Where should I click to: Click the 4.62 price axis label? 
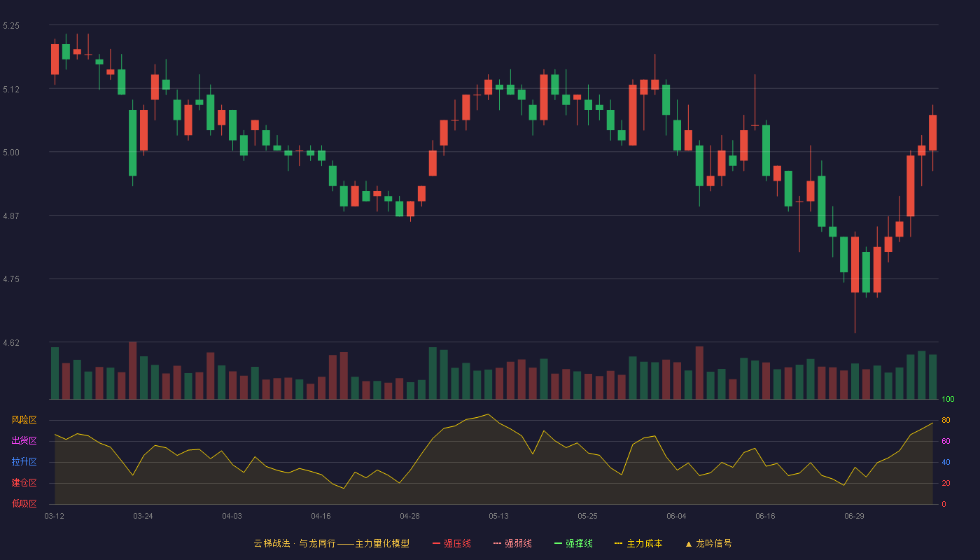pos(11,342)
